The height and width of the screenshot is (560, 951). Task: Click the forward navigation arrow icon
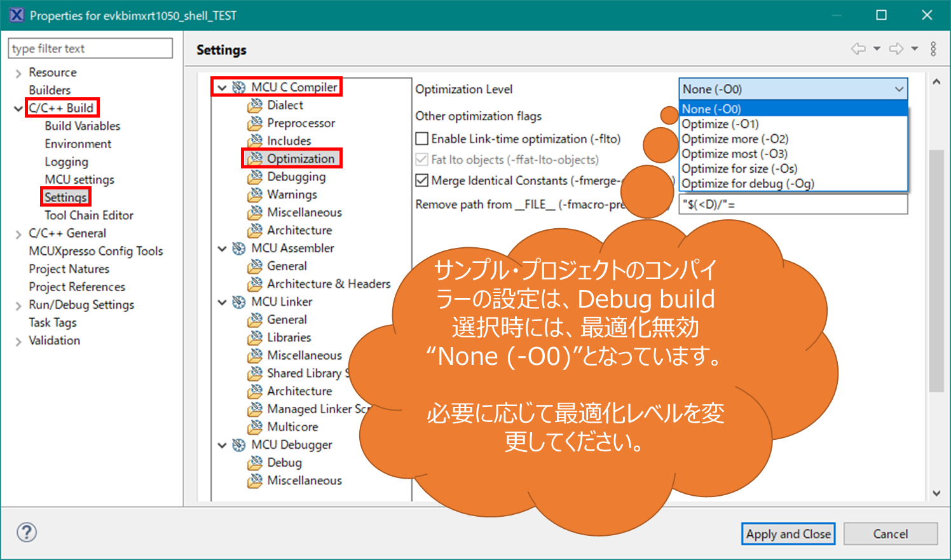coord(896,49)
